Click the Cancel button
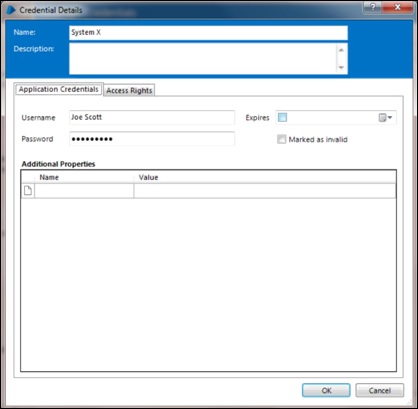 point(380,390)
